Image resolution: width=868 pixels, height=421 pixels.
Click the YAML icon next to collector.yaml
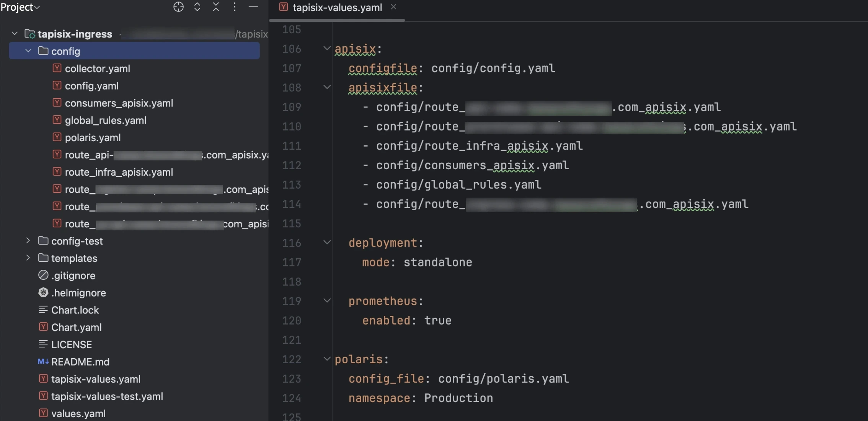(57, 68)
